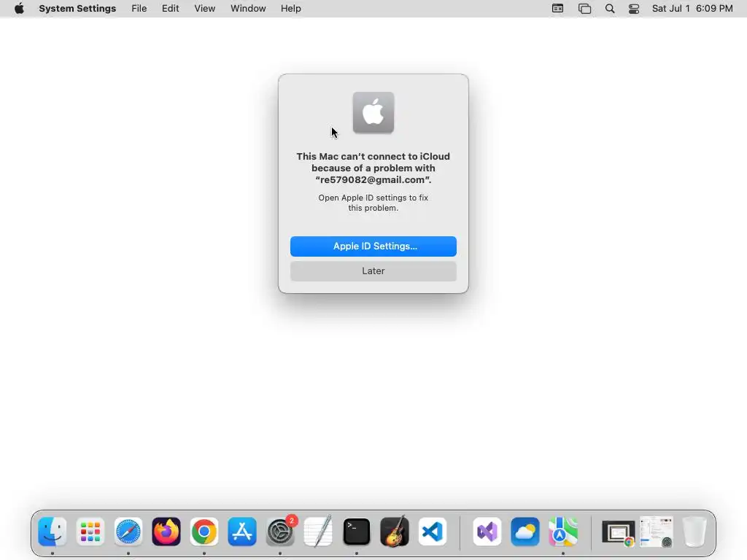Open the File menu
Screen dimensions: 747x560
[139, 8]
